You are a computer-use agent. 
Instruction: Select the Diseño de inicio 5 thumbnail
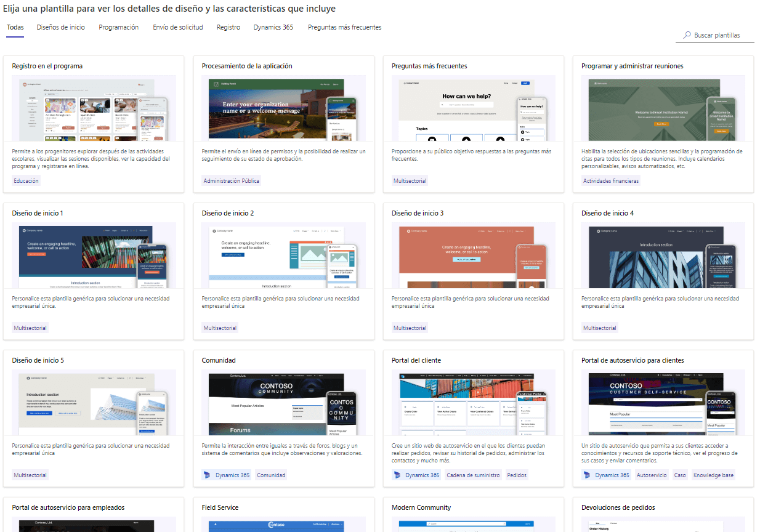pyautogui.click(x=94, y=403)
